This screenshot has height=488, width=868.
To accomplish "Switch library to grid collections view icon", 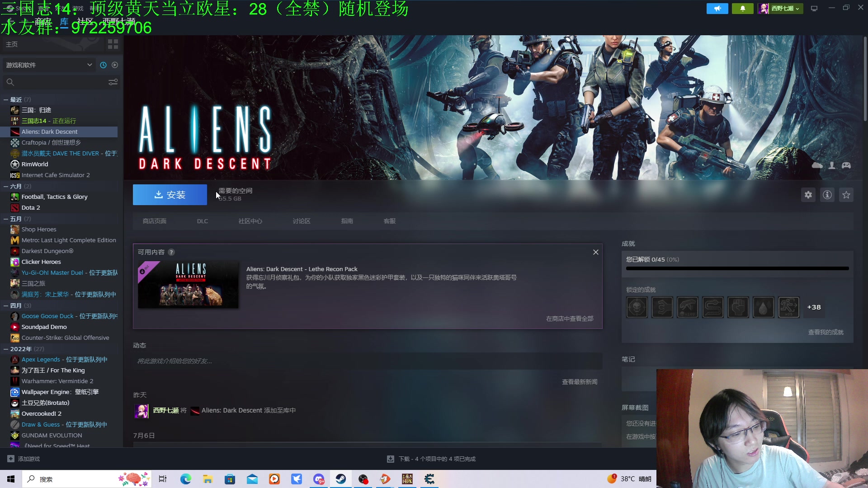I will click(x=113, y=44).
